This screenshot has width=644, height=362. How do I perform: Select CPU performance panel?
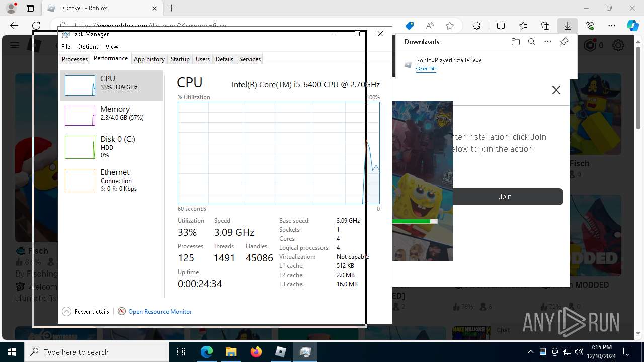(111, 85)
